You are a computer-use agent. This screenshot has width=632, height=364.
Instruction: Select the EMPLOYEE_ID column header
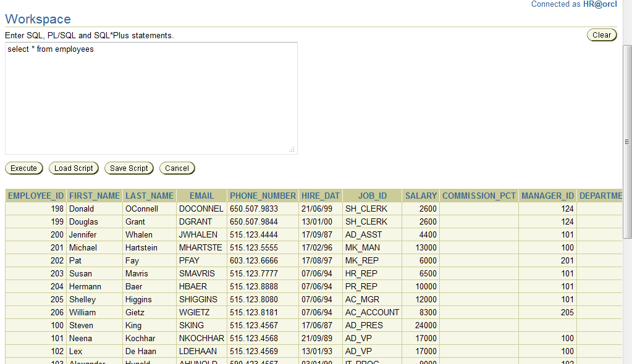tap(36, 196)
